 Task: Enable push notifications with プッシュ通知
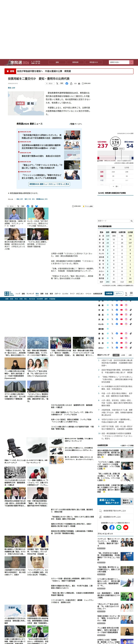click(x=88, y=206)
